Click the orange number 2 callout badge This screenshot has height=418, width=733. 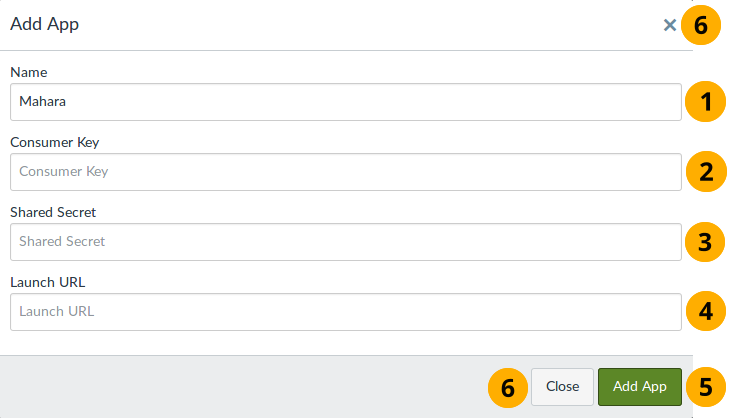click(705, 171)
